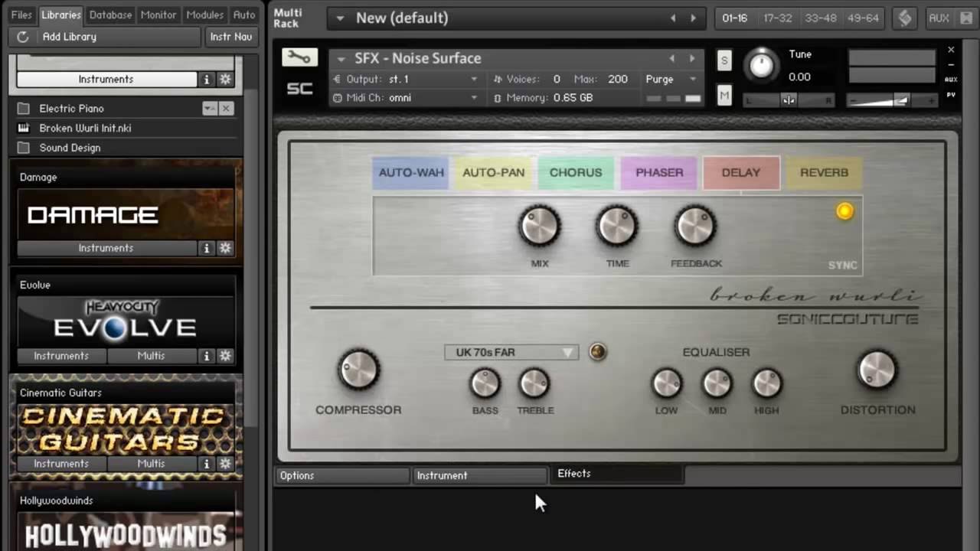Open Instruments of Cinematic Guitars library
Image resolution: width=980 pixels, height=551 pixels.
click(61, 464)
